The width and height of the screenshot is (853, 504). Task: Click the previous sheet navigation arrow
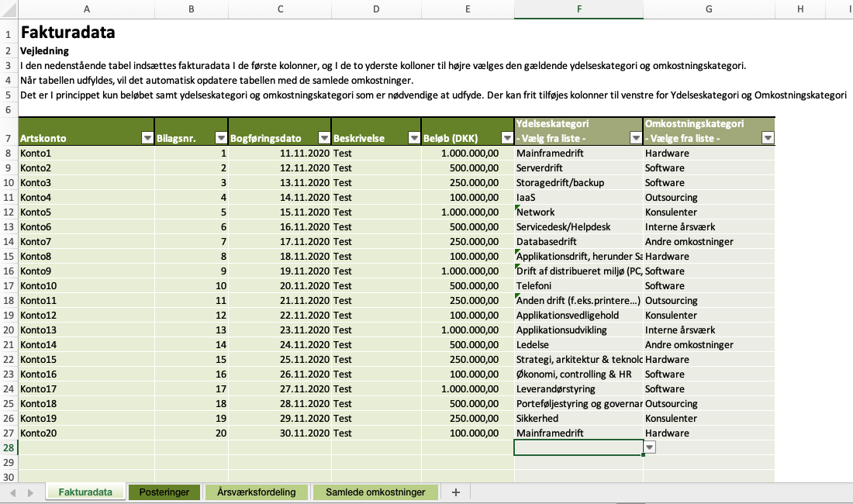(13, 492)
